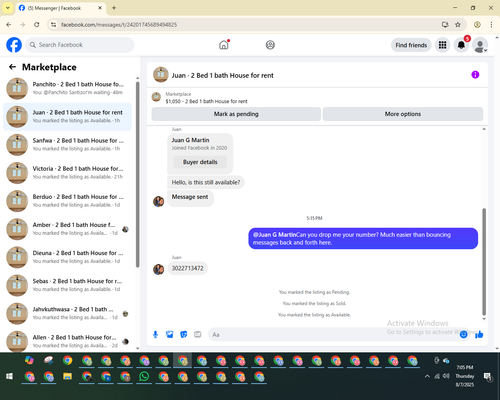Open the GIF picker icon
Screen dimensions: 500x400
(198, 334)
